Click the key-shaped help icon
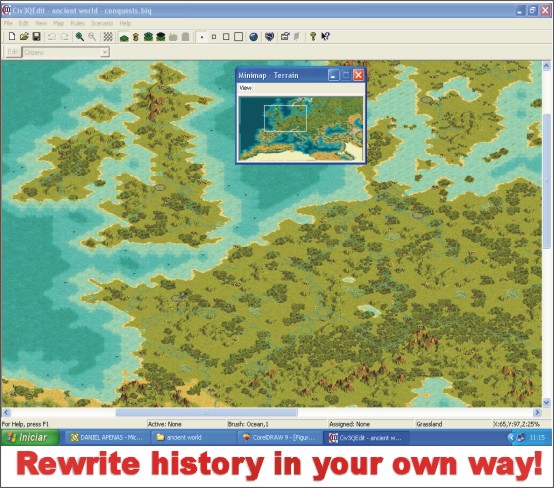Screen dimensions: 554x488 [x=313, y=37]
